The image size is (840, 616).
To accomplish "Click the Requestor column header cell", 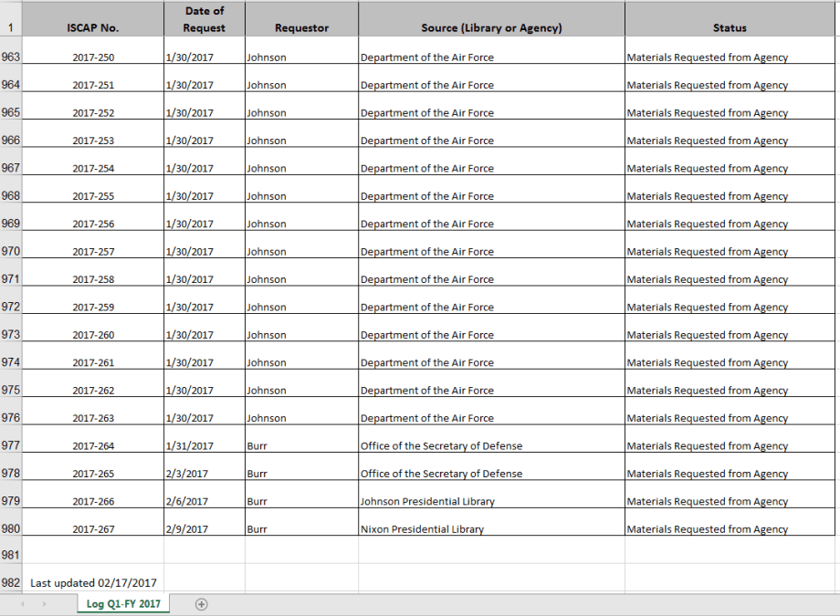I will tap(301, 27).
